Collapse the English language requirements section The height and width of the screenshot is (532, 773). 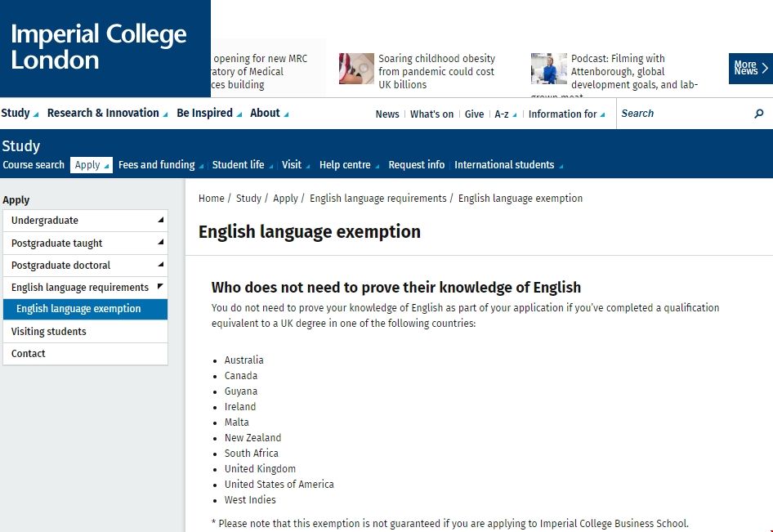pos(161,287)
